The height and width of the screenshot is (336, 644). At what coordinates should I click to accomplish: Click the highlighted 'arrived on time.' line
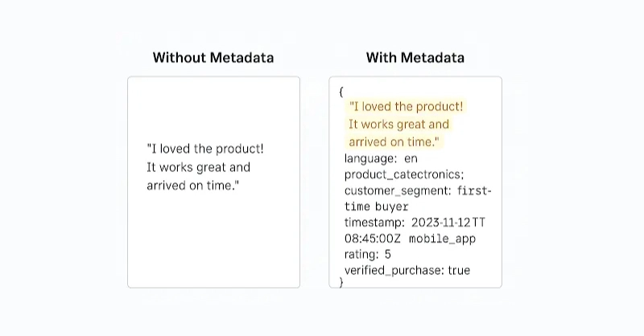point(394,142)
